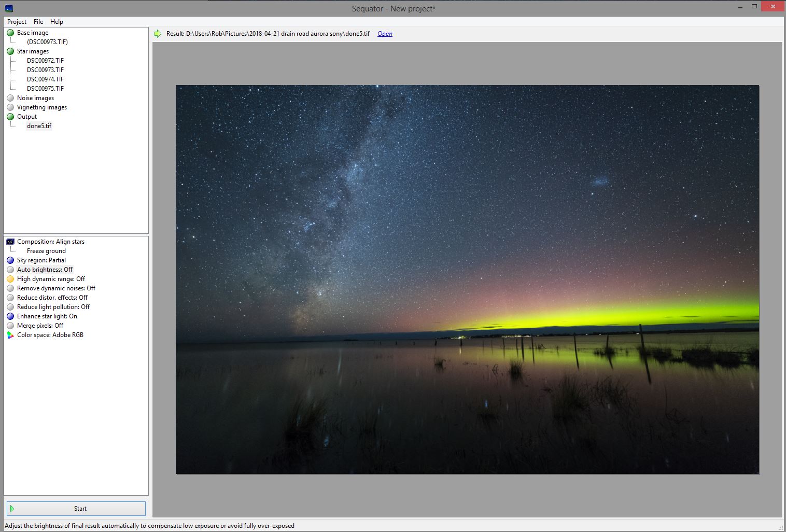Click the green Star images status icon
This screenshot has height=532, width=786.
click(10, 51)
